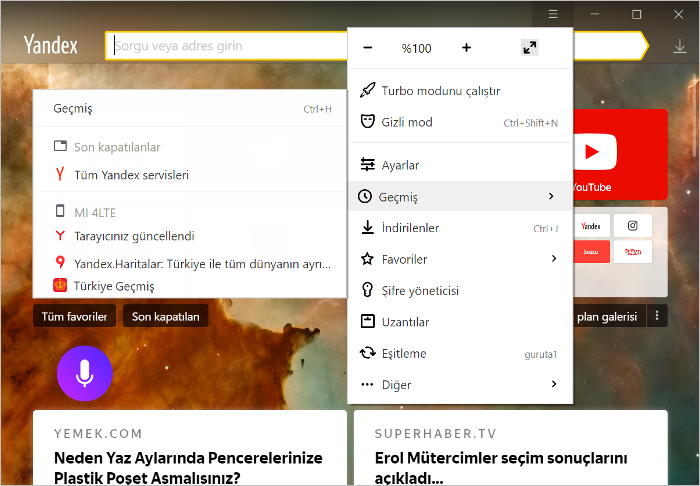
Task: Open Ayarlar settings entry
Action: point(460,165)
